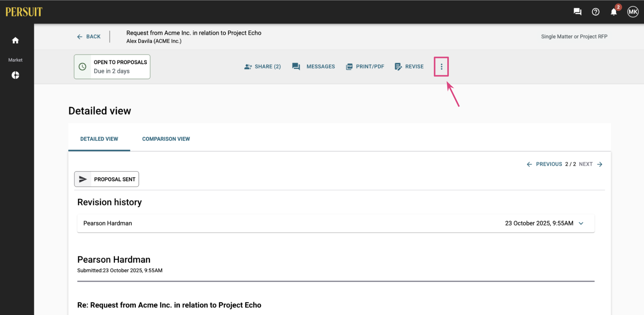Open the chat messages icon in top bar
644x315 pixels.
[x=577, y=12]
